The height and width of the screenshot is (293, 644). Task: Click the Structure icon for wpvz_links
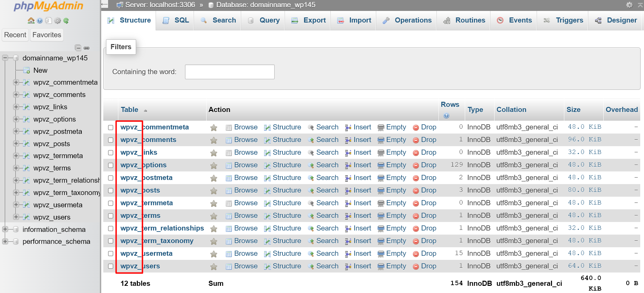(x=267, y=153)
